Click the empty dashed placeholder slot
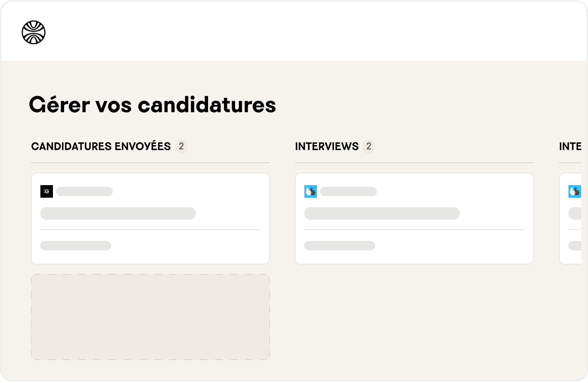Image resolution: width=588 pixels, height=383 pixels. pyautogui.click(x=150, y=317)
